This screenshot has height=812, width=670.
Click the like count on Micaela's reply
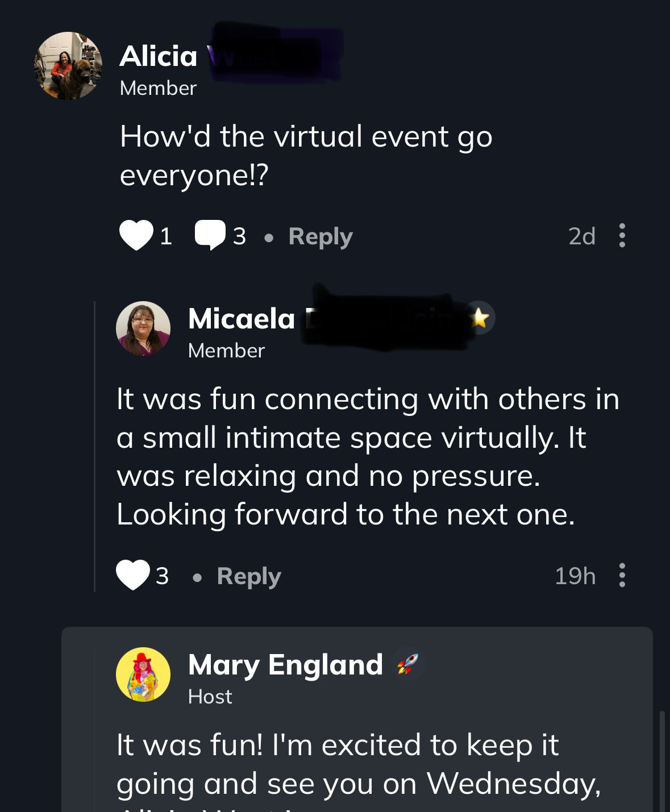tap(163, 576)
